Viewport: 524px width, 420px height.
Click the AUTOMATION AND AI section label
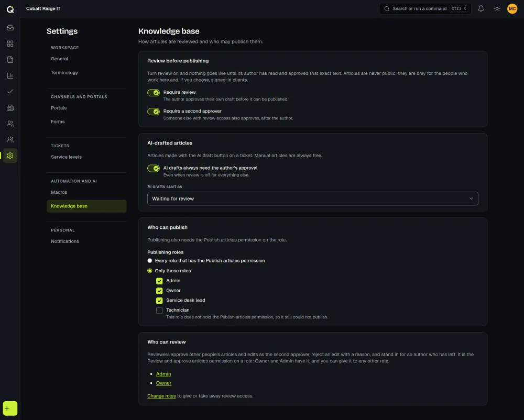pyautogui.click(x=74, y=181)
